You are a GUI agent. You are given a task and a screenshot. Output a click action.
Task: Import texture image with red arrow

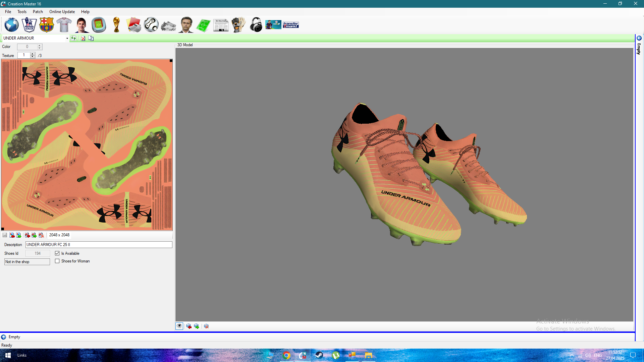(x=12, y=235)
